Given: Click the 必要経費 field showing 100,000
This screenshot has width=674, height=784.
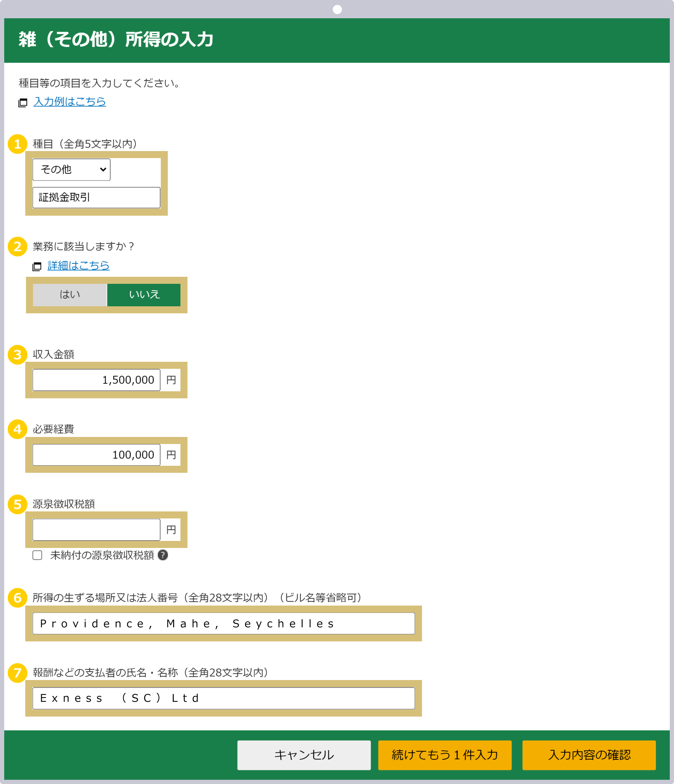Looking at the screenshot, I should point(97,455).
